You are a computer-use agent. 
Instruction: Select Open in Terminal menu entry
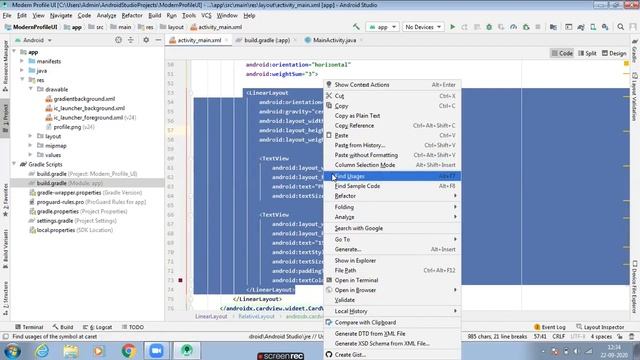392,280
